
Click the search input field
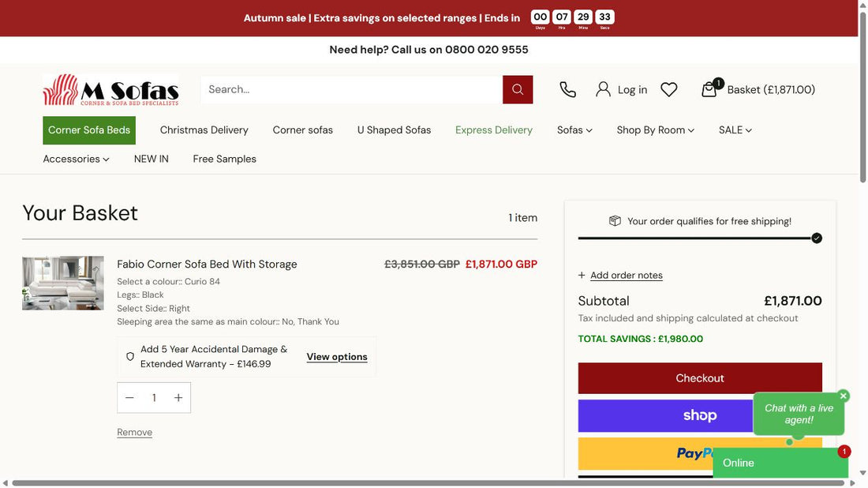[351, 90]
